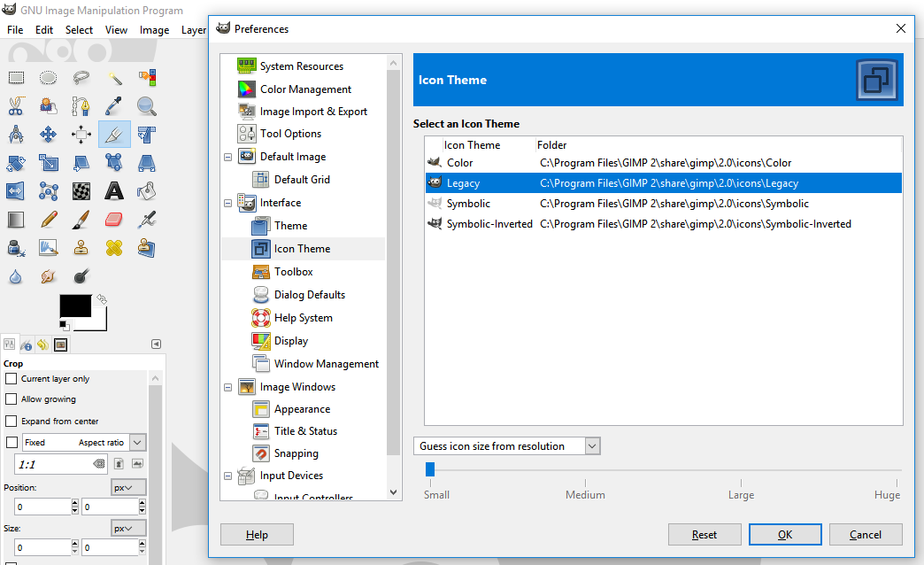Click the Help button
This screenshot has height=565, width=924.
point(257,535)
